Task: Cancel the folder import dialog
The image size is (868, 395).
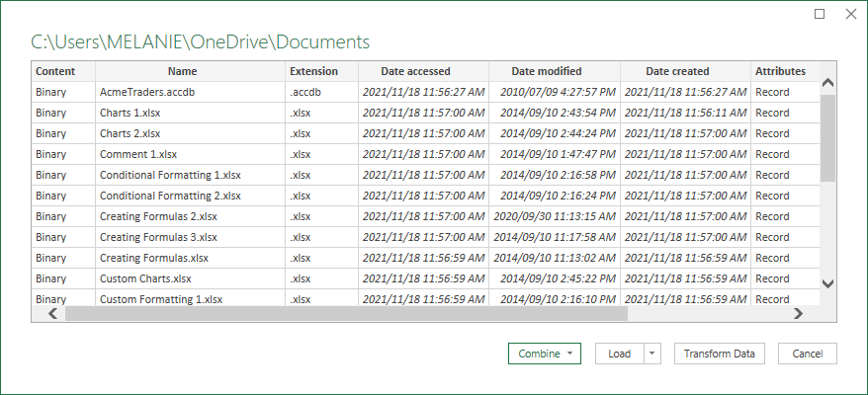Action: [x=808, y=354]
